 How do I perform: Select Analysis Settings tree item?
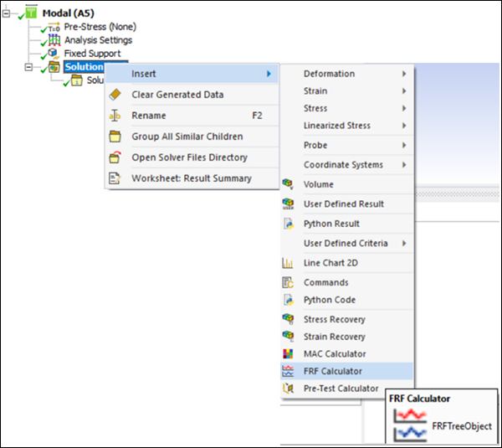click(98, 40)
